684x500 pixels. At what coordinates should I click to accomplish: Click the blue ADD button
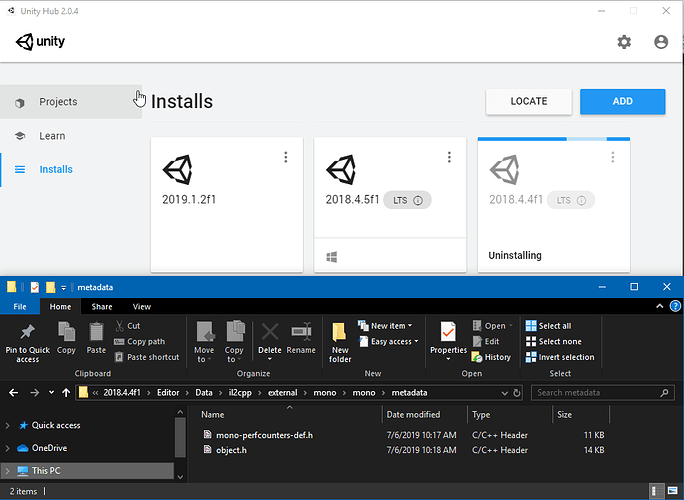click(x=622, y=101)
